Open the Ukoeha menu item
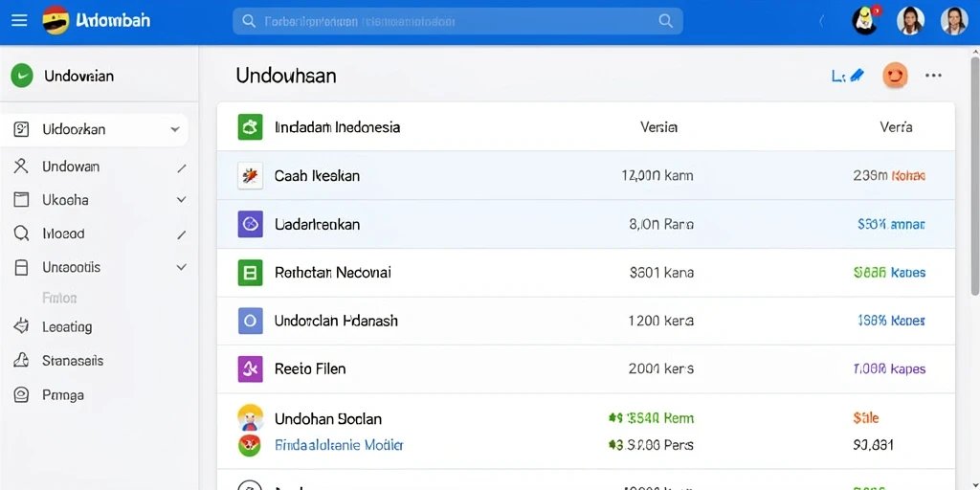The image size is (980, 490). 65,200
